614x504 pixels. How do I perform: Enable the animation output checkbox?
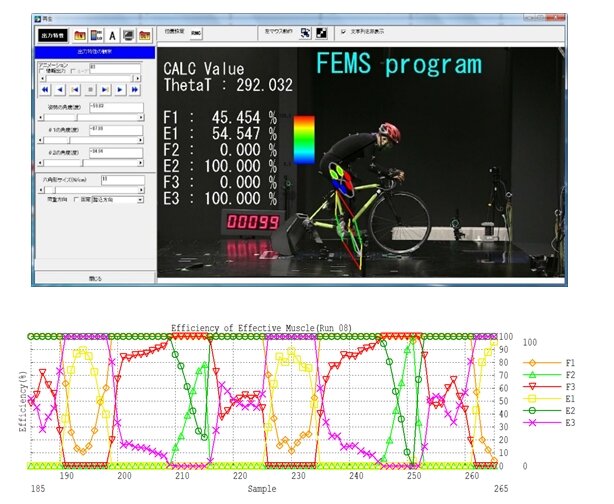(x=41, y=72)
